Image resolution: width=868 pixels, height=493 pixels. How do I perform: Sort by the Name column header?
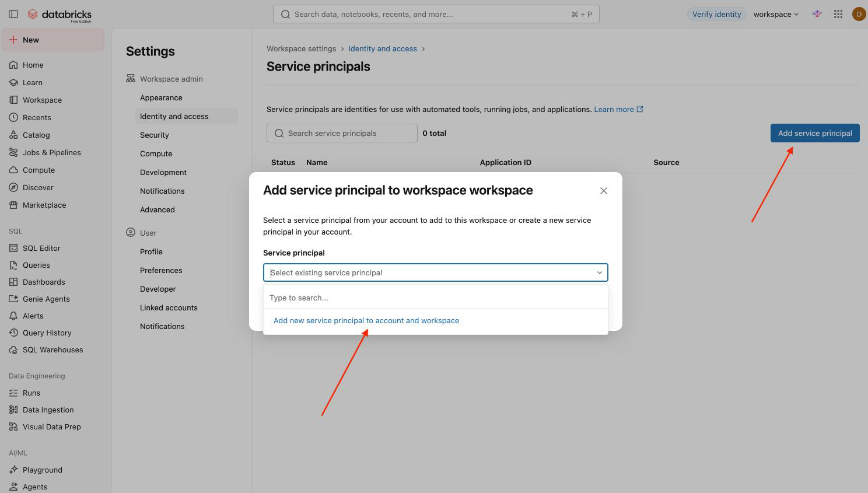[317, 162]
